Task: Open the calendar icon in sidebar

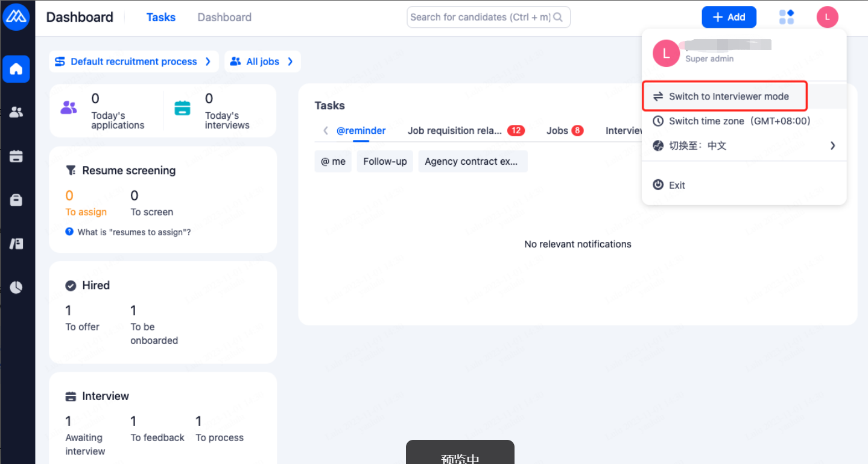Action: pyautogui.click(x=16, y=156)
